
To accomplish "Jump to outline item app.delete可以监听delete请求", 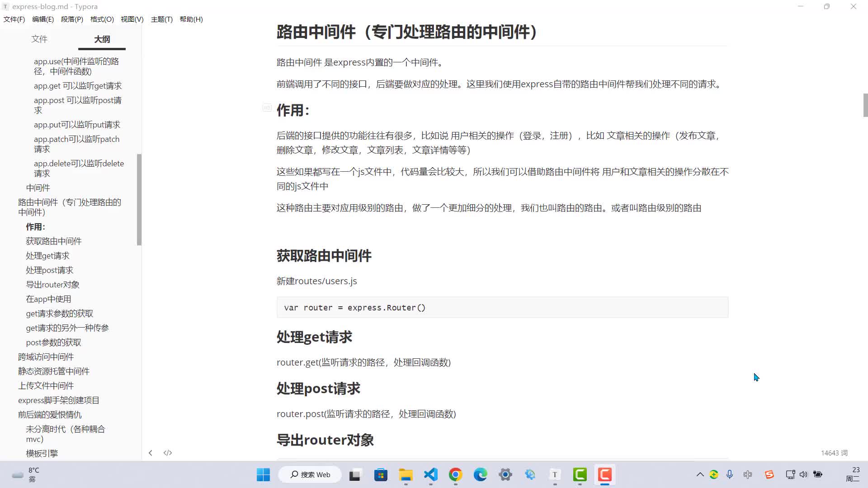I will point(79,168).
